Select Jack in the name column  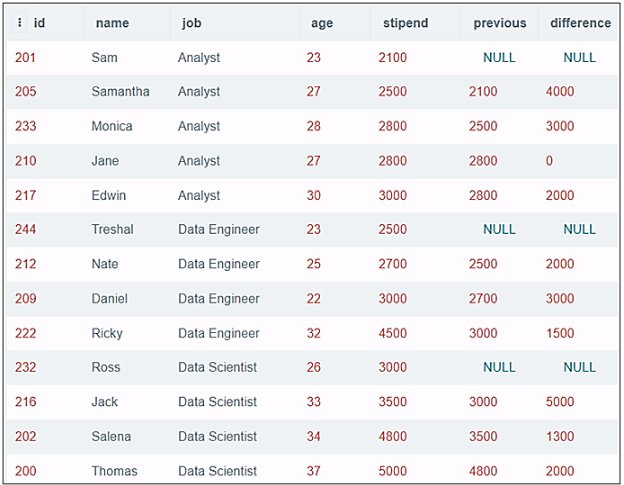[104, 402]
